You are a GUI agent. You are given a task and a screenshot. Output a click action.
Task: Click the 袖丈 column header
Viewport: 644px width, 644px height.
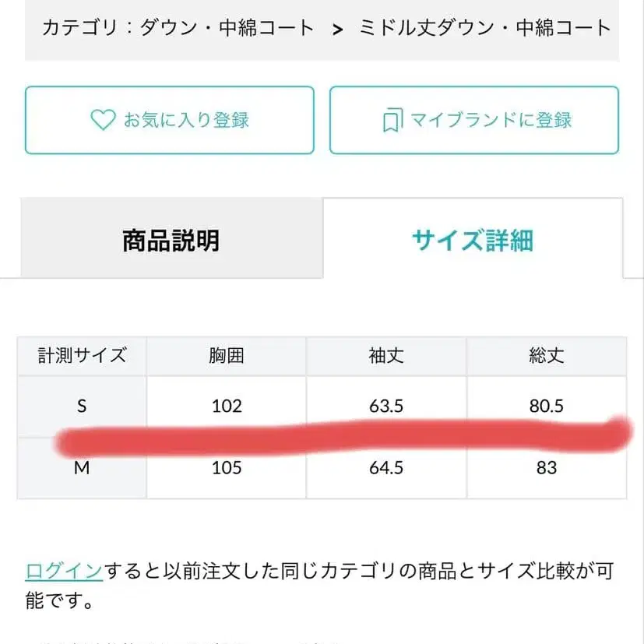click(386, 356)
